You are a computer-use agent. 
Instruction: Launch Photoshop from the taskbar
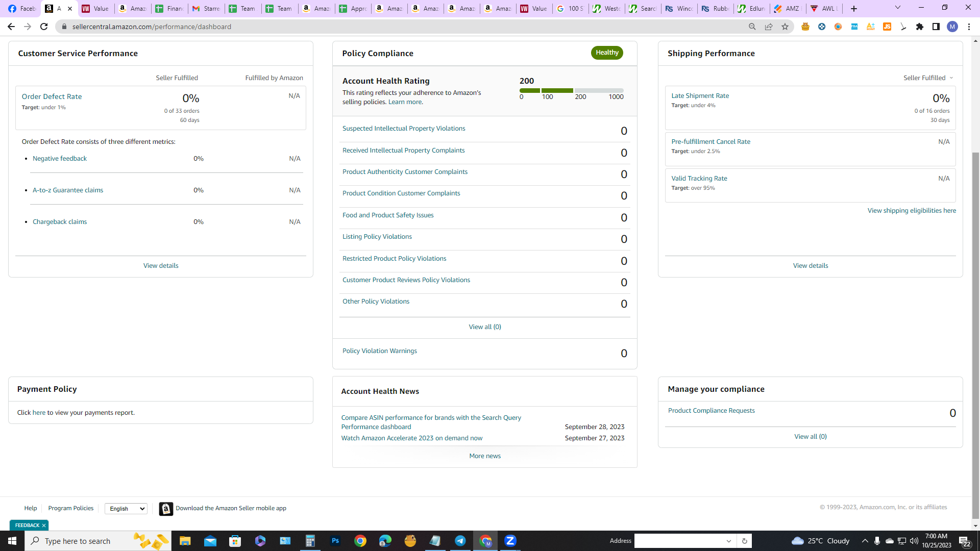(x=335, y=541)
